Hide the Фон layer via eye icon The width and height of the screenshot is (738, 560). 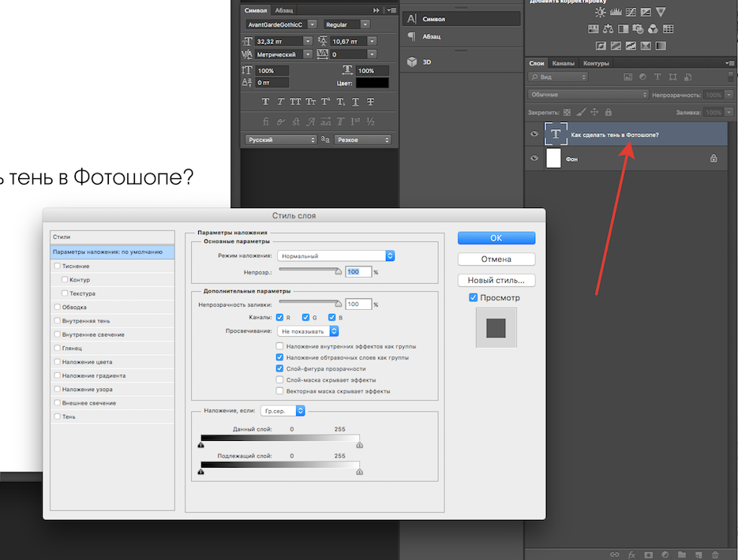point(534,158)
